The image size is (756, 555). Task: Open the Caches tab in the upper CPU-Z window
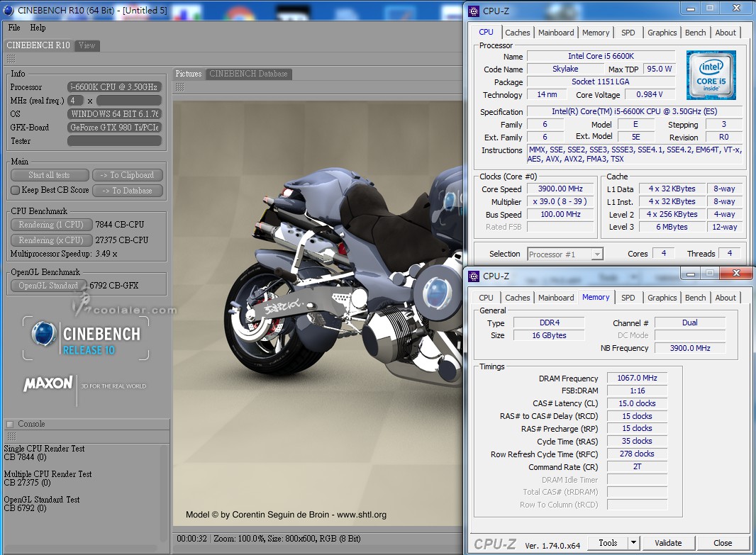pyautogui.click(x=517, y=33)
